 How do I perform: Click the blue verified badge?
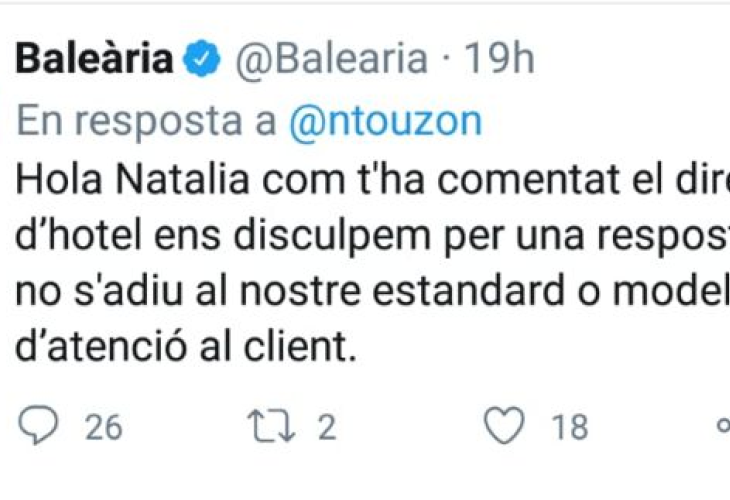[x=205, y=62]
